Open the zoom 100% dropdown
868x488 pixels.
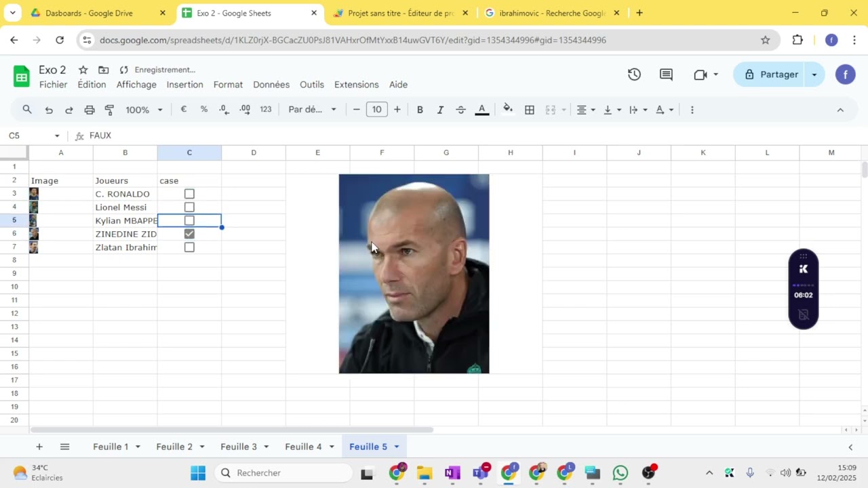[x=144, y=110]
